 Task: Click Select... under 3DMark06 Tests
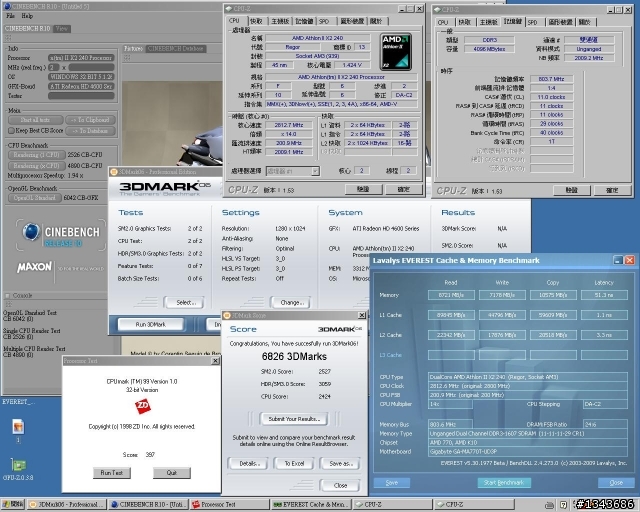click(x=184, y=303)
